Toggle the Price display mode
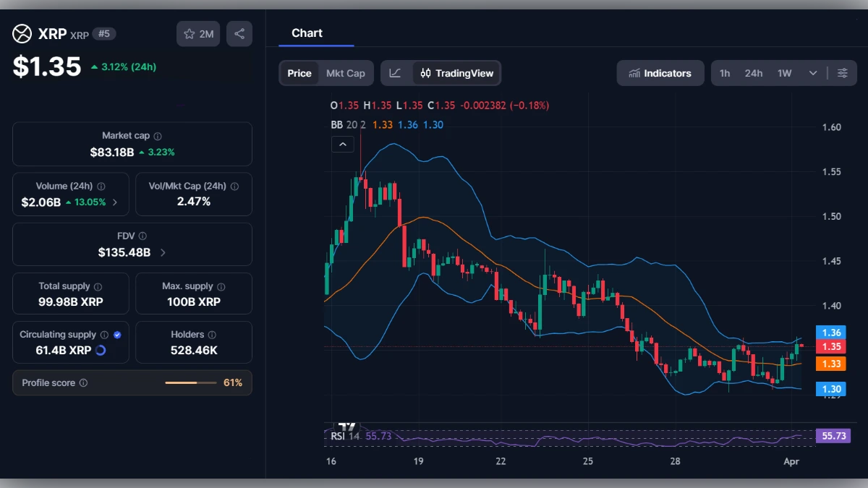 tap(299, 72)
